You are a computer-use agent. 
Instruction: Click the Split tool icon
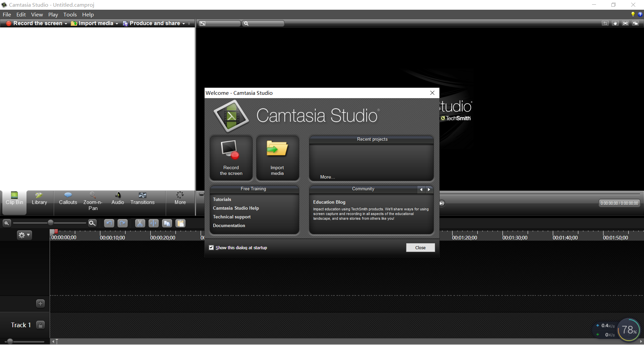pyautogui.click(x=153, y=223)
